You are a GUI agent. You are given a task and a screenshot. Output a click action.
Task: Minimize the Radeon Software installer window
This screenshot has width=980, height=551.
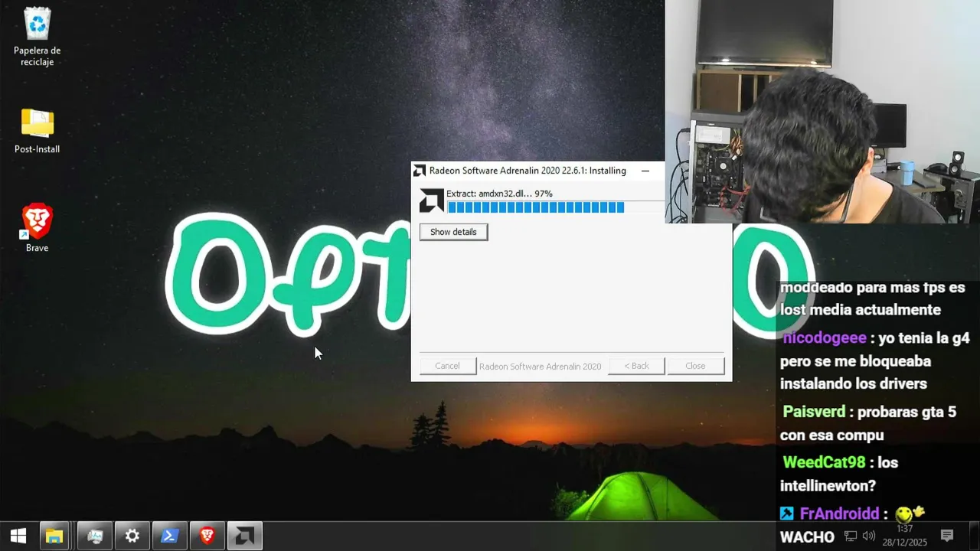tap(645, 171)
